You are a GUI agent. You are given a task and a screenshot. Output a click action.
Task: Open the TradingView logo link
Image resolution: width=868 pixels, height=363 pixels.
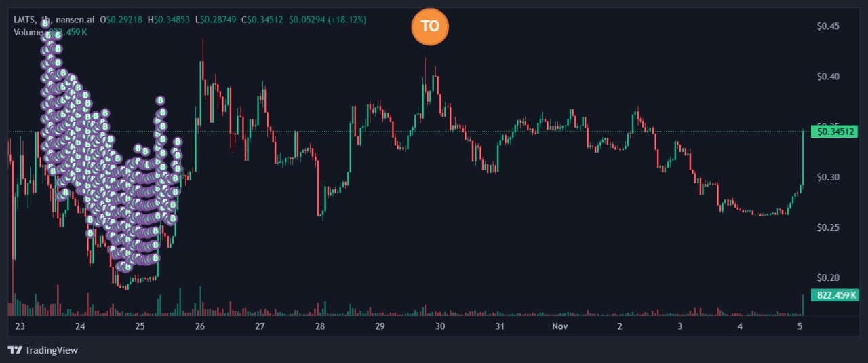click(x=43, y=350)
